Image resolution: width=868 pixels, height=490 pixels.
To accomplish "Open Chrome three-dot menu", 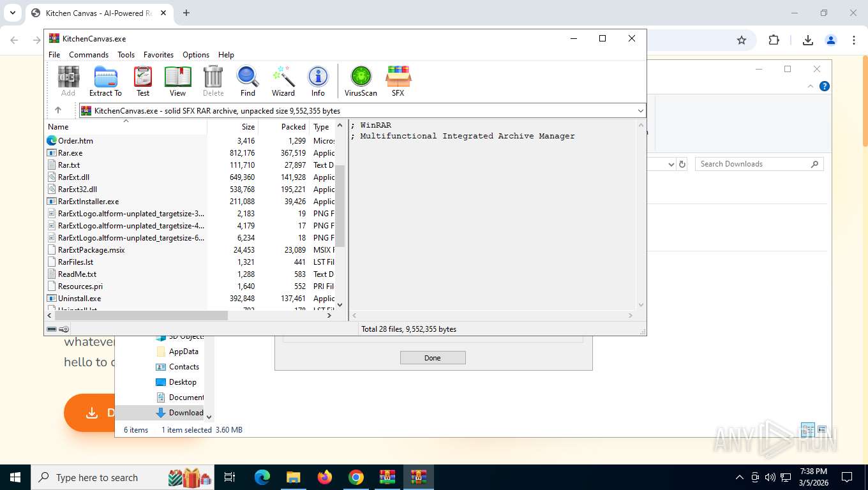I will pos(854,40).
